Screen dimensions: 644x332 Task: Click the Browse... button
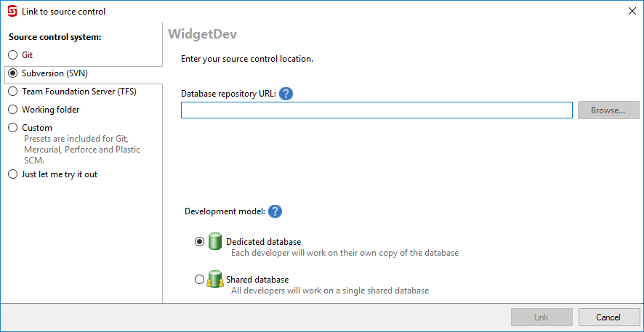608,110
